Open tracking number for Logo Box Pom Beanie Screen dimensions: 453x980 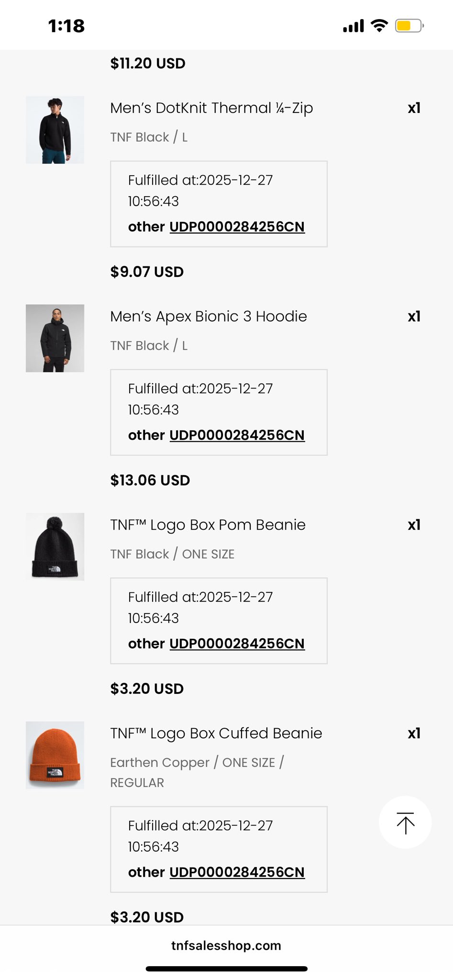pos(237,644)
